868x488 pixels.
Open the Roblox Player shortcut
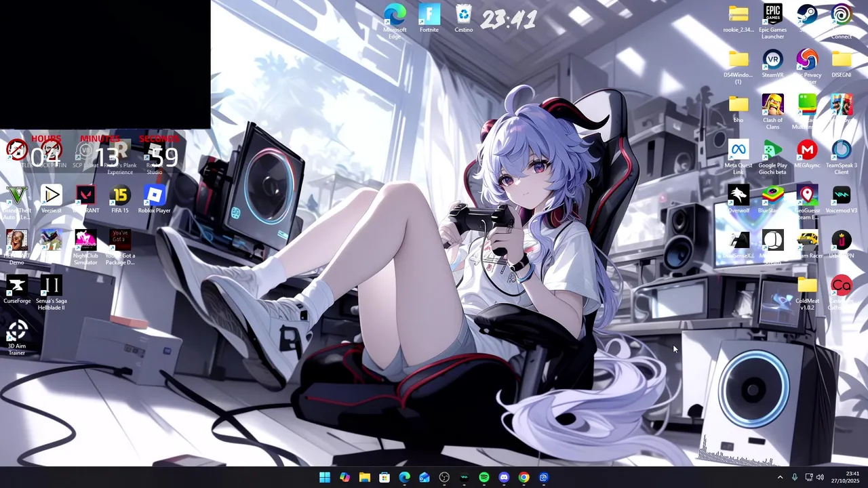click(155, 200)
